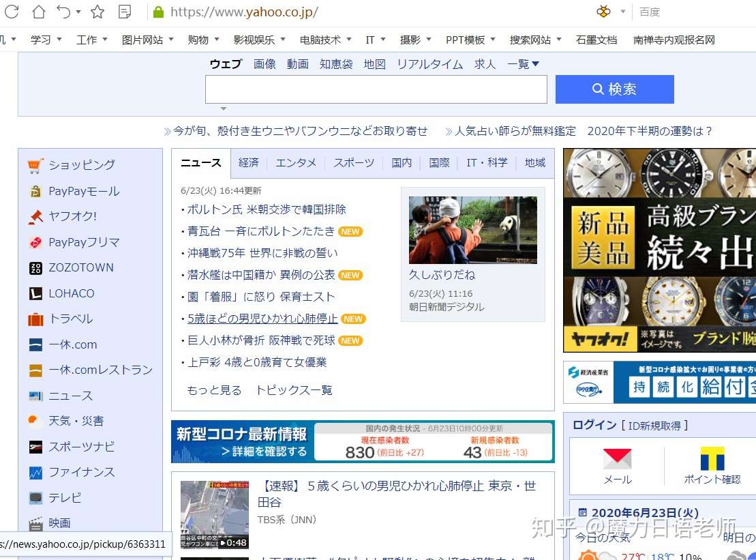Click スポーツナビ icon

point(35,447)
